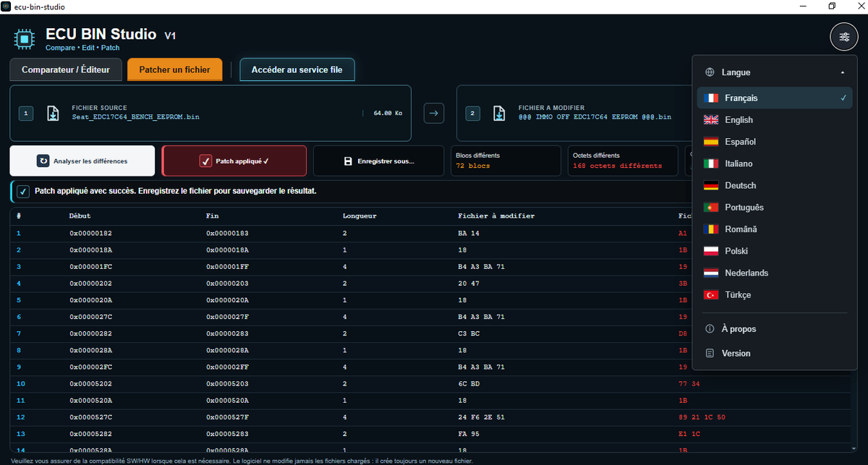
Task: Click the start address 0x00000182 cell
Action: click(x=90, y=234)
